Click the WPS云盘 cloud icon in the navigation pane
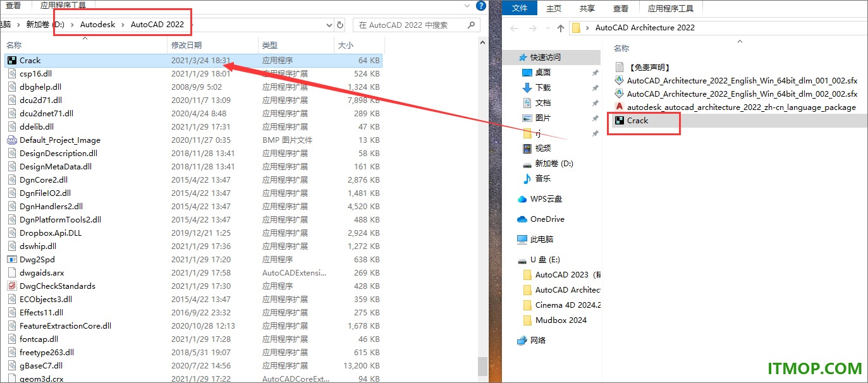This screenshot has width=868, height=383. pos(522,199)
